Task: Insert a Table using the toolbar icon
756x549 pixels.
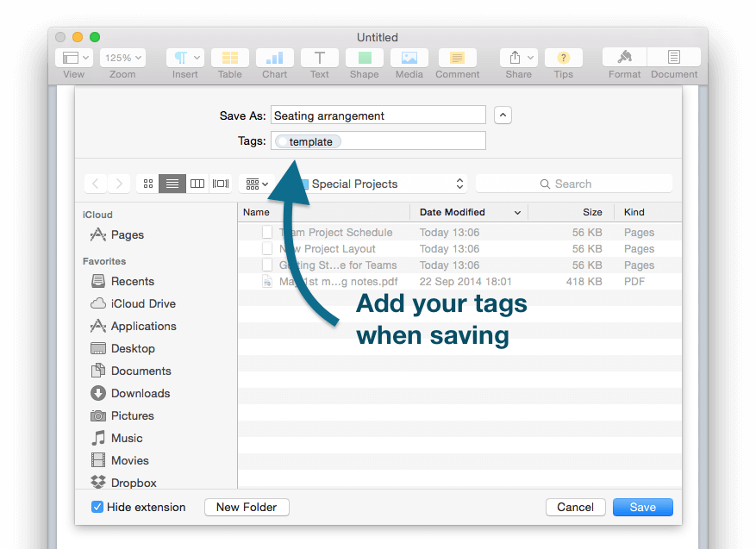Action: pos(229,58)
